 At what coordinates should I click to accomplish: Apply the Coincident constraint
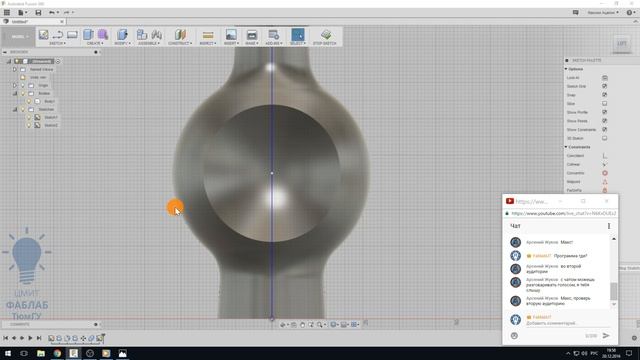[x=604, y=156]
